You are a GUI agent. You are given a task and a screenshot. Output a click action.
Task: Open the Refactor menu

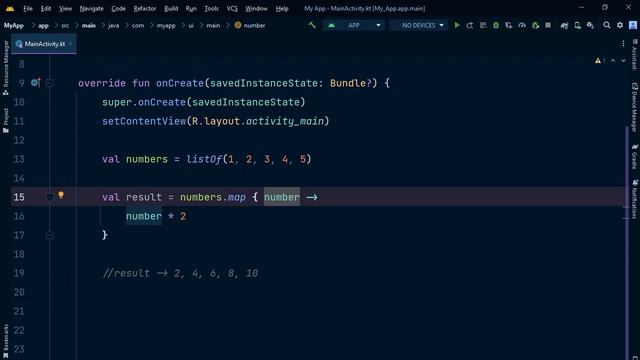point(145,9)
